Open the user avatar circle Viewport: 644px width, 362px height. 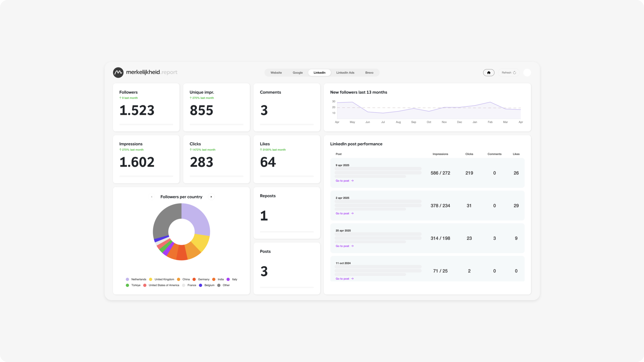(x=527, y=73)
